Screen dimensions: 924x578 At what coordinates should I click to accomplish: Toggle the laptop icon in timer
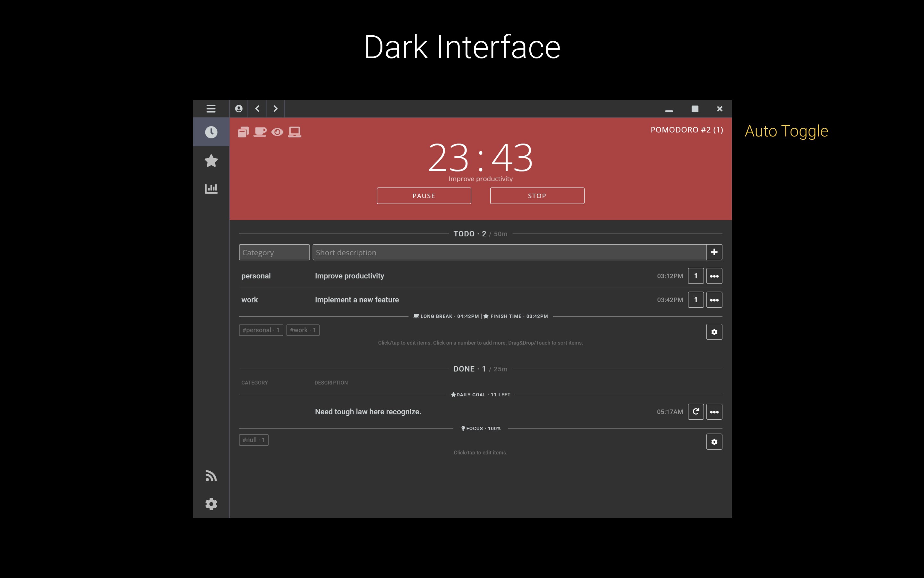(x=295, y=132)
